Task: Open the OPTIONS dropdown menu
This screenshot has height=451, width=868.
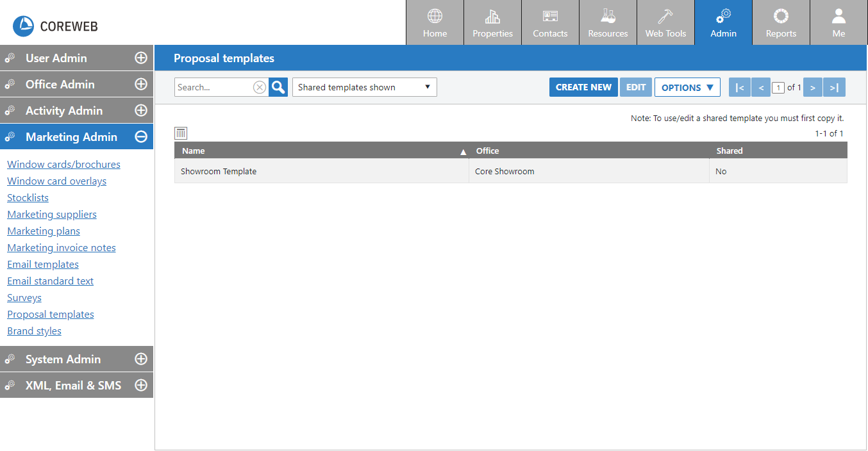Action: click(687, 87)
